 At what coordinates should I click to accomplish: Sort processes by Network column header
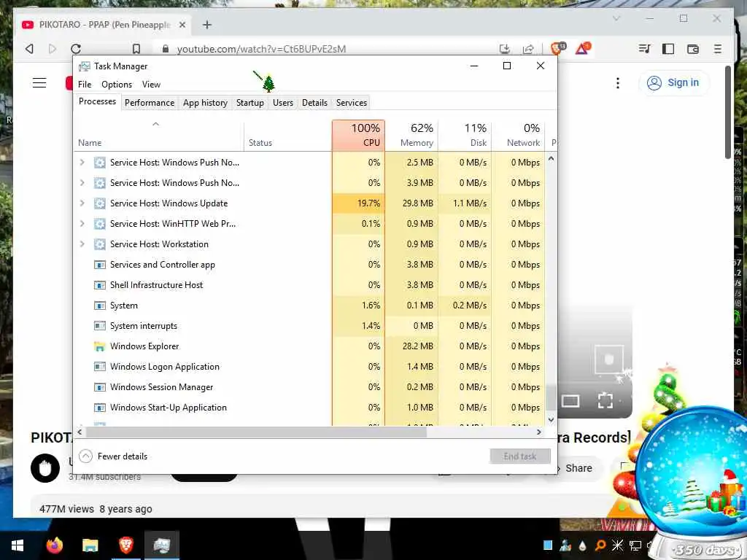tap(519, 136)
